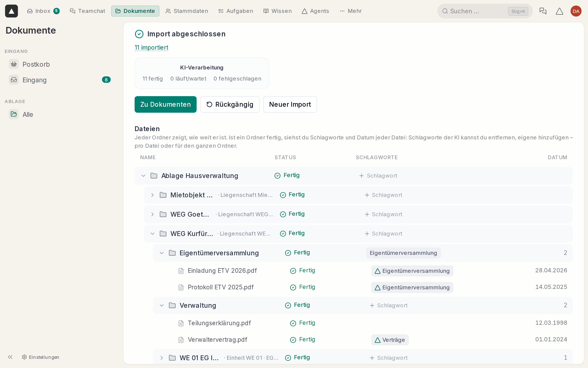Open the Mehr menu
Screen dimensions: 588x368
pos(351,11)
